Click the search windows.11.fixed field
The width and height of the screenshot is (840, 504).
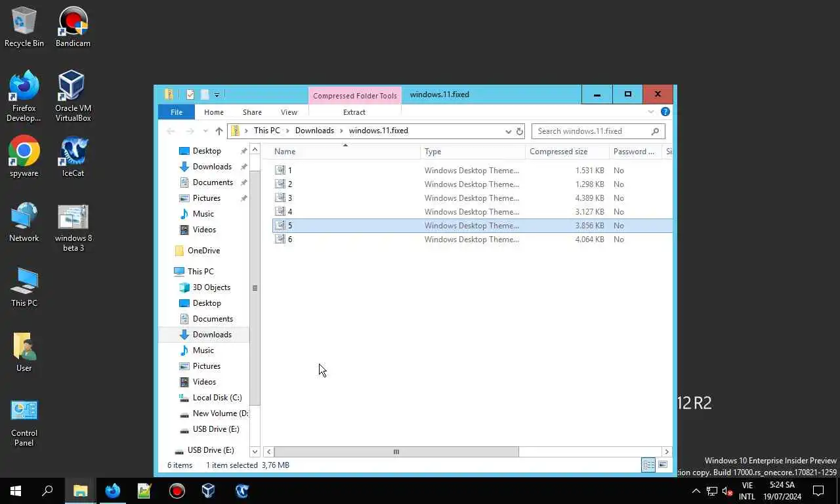point(597,131)
